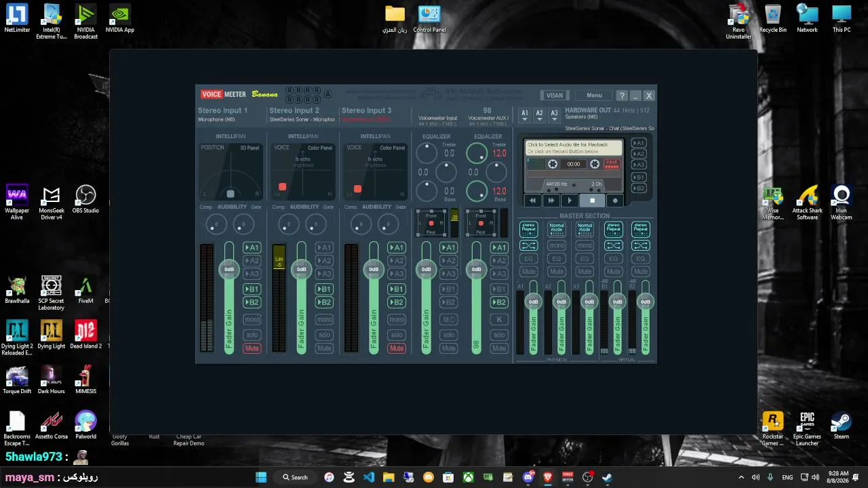Open A1 hardware output device dropdown

[x=524, y=115]
